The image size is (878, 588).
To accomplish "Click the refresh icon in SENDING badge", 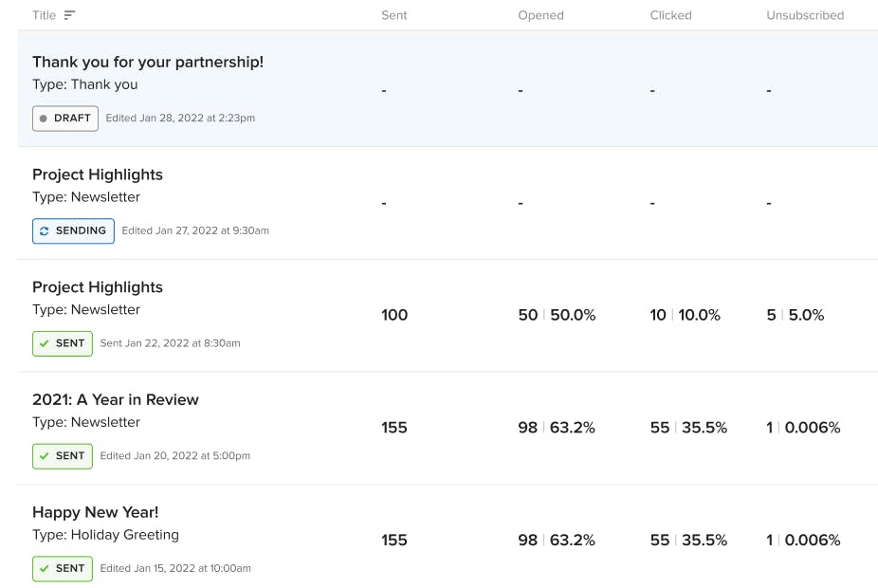I will tap(45, 231).
